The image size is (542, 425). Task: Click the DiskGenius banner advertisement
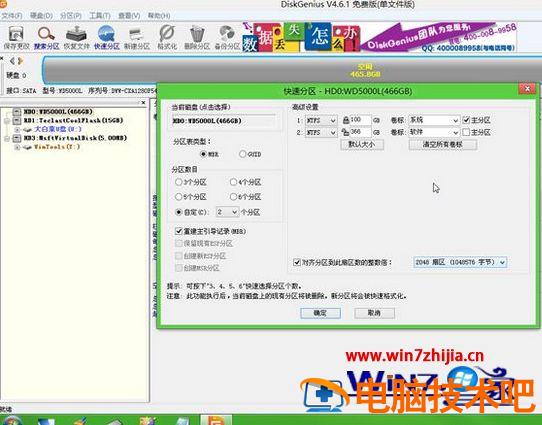click(380, 37)
